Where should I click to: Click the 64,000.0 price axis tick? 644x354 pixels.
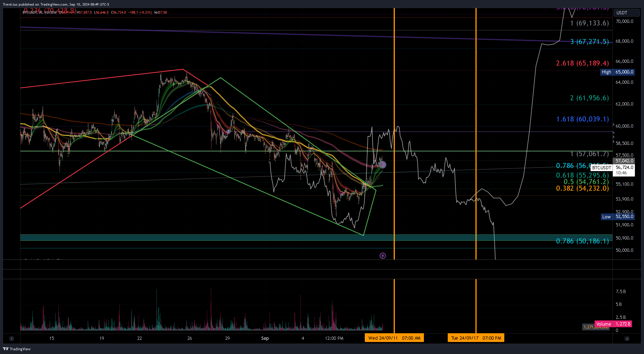coord(624,82)
